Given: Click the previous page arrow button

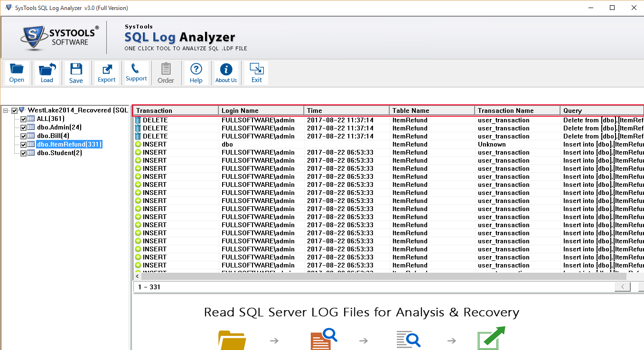Looking at the screenshot, I should click(623, 287).
